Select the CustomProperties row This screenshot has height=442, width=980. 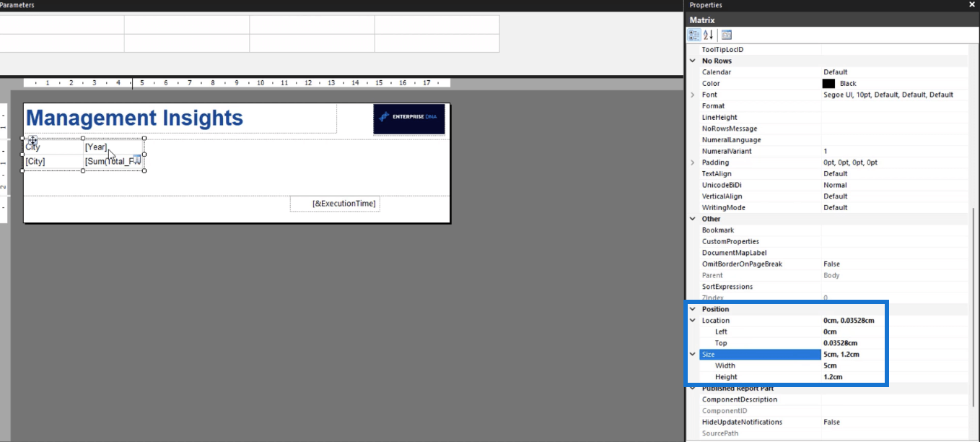point(827,241)
